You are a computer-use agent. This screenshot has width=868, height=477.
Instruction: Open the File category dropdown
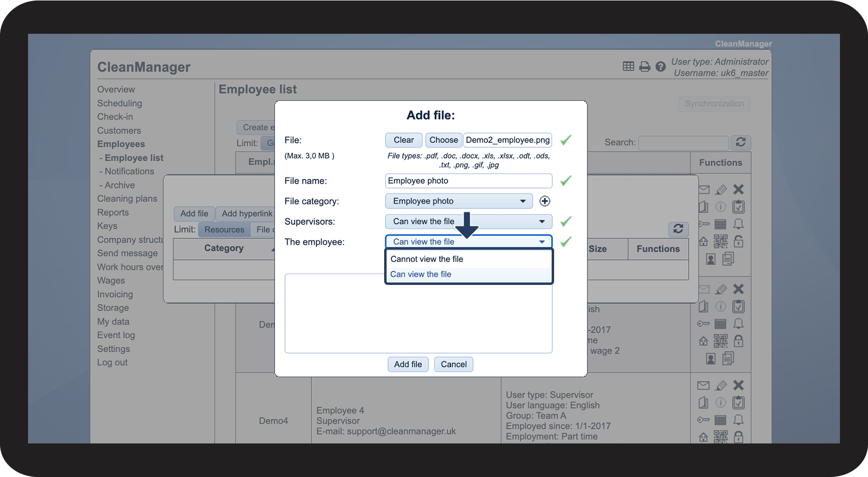click(x=459, y=201)
